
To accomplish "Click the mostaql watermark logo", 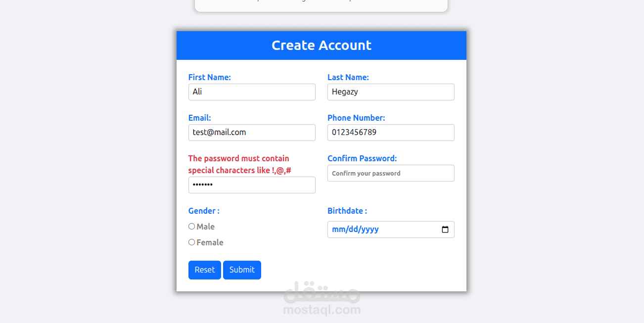I will pos(322,300).
